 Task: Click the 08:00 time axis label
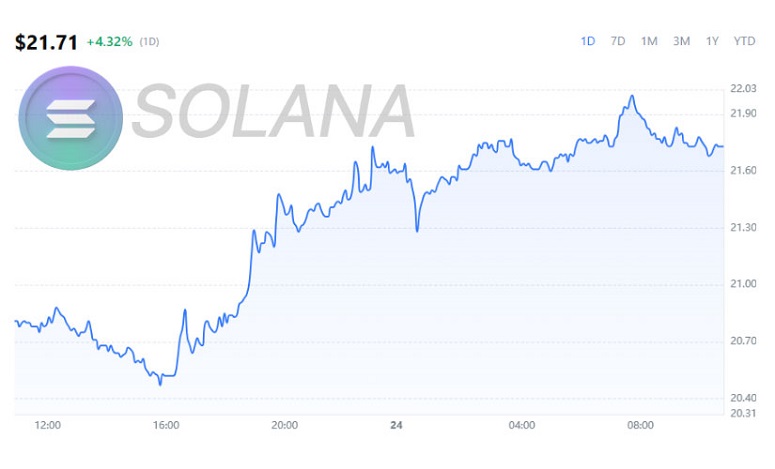(640, 425)
